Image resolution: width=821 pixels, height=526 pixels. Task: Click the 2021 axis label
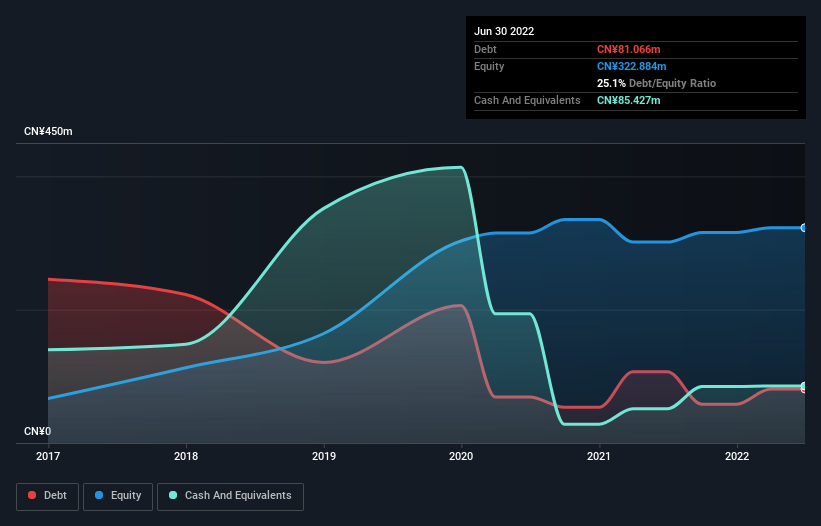598,456
